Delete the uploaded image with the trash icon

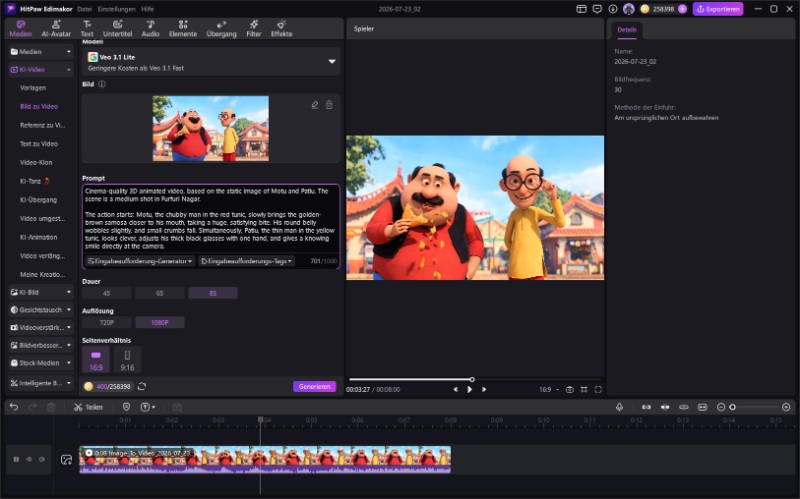(330, 105)
